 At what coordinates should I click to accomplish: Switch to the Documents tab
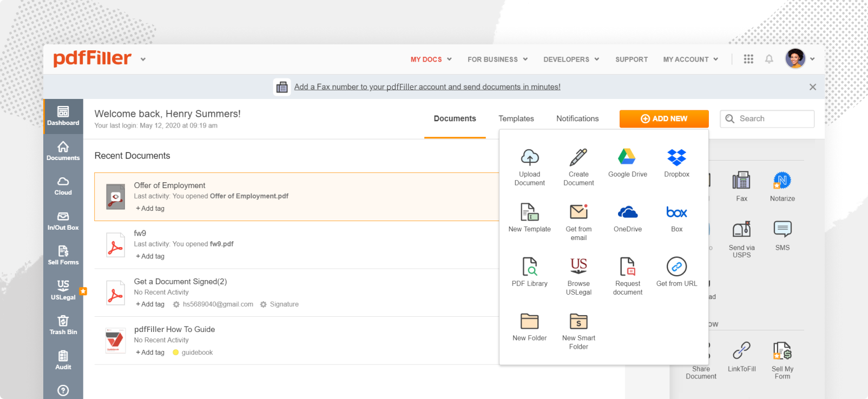point(455,118)
